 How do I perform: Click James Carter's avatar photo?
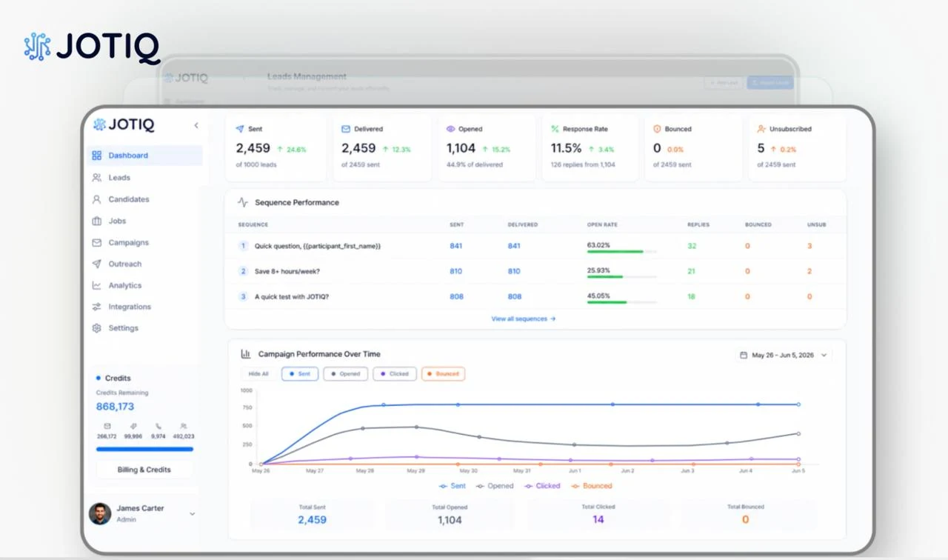coord(100,513)
